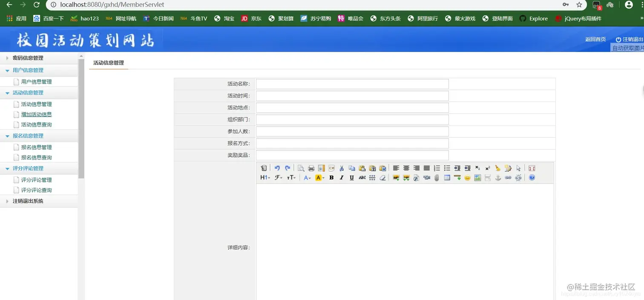Open the 京东 bookmark

tap(251, 18)
